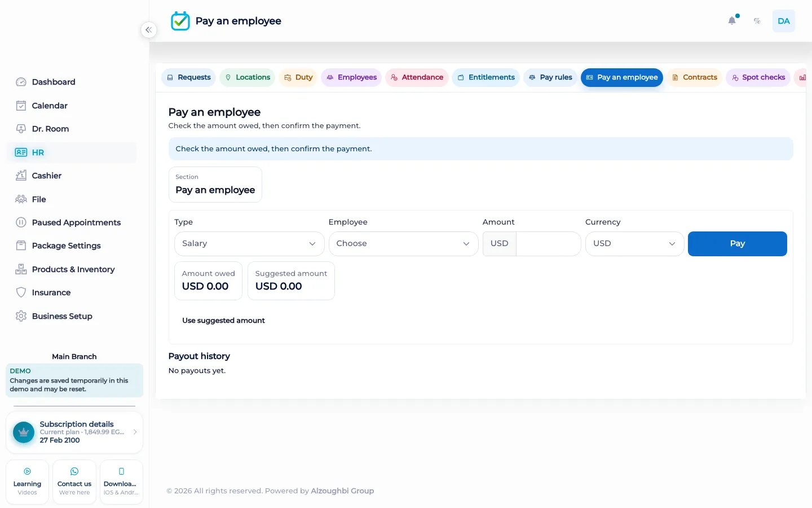This screenshot has width=812, height=508.
Task: Switch to the Employees tab
Action: click(351, 77)
